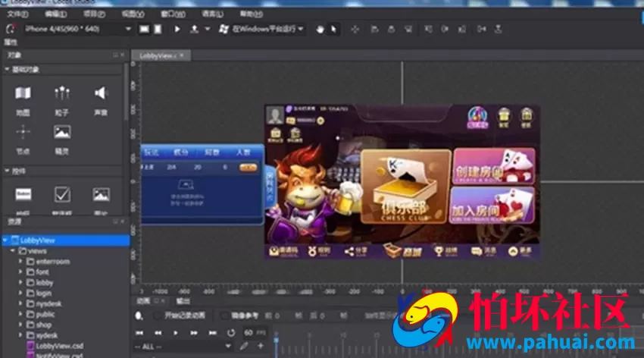Switch canvas to landscape orientation icon
The width and height of the screenshot is (644, 358).
click(x=144, y=29)
